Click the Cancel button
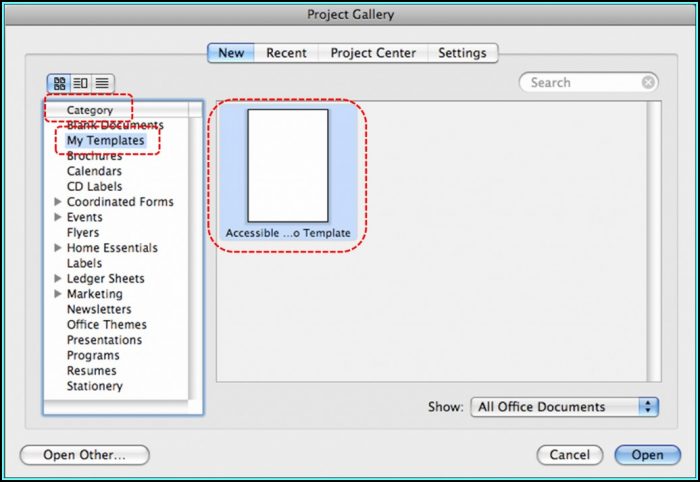The height and width of the screenshot is (482, 700). 570,455
